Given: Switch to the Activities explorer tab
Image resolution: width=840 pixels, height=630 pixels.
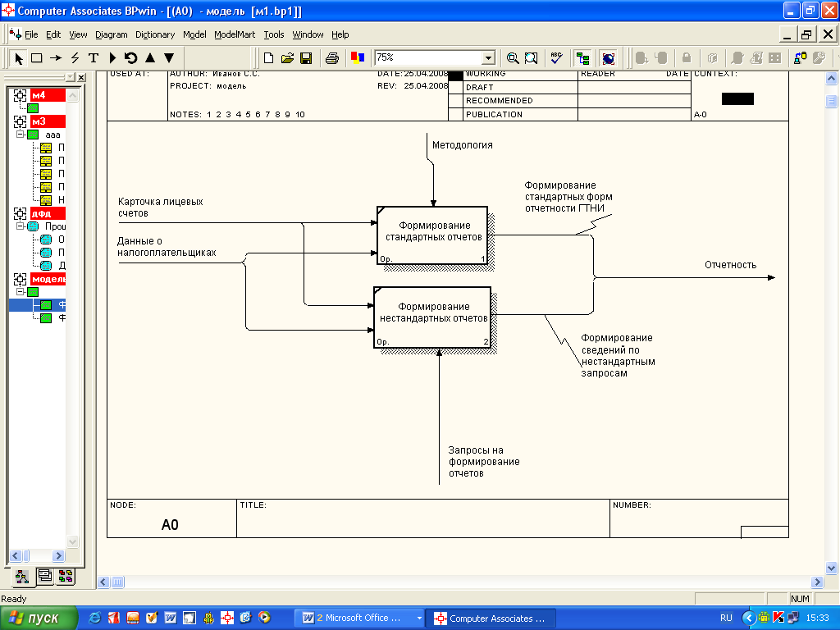Looking at the screenshot, I should click(22, 577).
